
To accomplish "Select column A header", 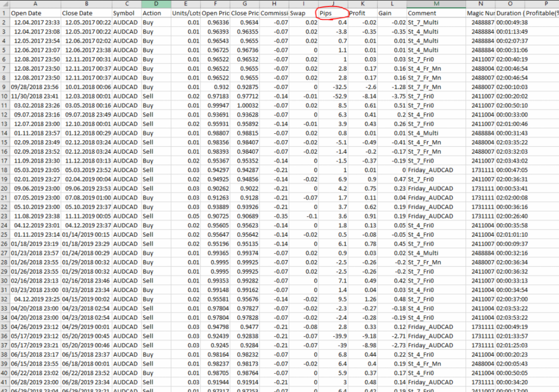I will [x=36, y=4].
